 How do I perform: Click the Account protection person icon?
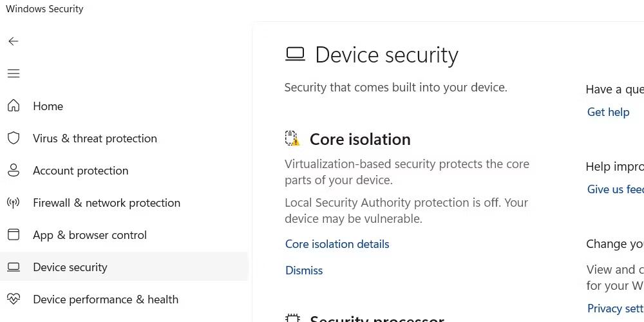point(14,170)
